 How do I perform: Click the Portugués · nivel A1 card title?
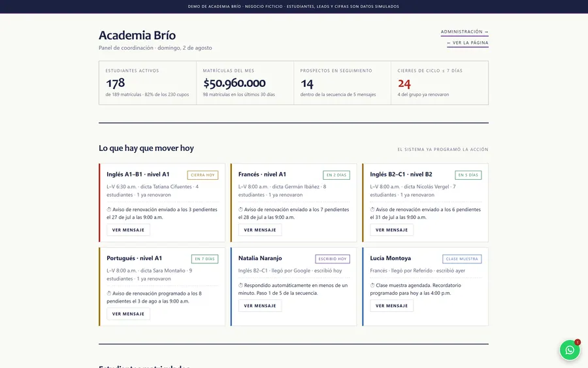point(134,258)
